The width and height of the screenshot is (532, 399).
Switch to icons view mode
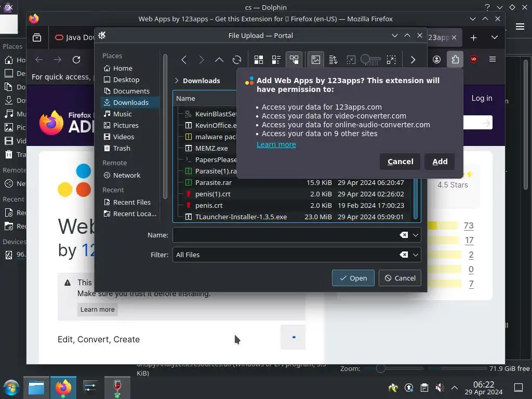coord(259,60)
